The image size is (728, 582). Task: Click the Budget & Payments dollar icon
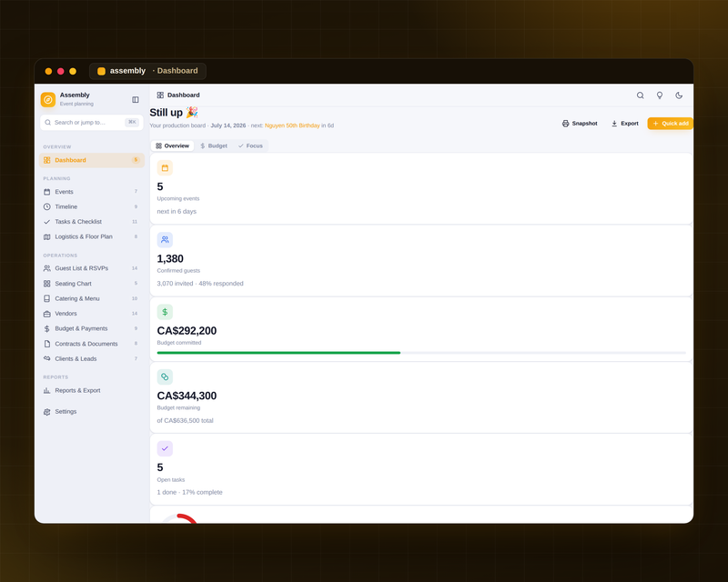[x=47, y=328]
